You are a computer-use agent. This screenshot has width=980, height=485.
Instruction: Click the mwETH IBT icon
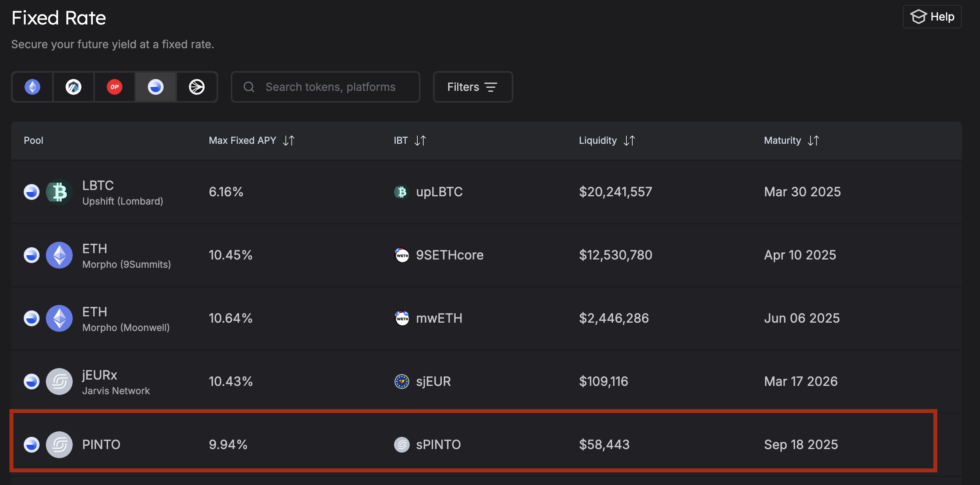click(402, 318)
